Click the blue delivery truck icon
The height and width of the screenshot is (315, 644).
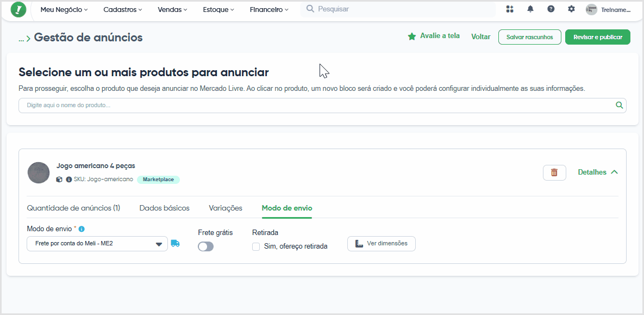(x=176, y=243)
